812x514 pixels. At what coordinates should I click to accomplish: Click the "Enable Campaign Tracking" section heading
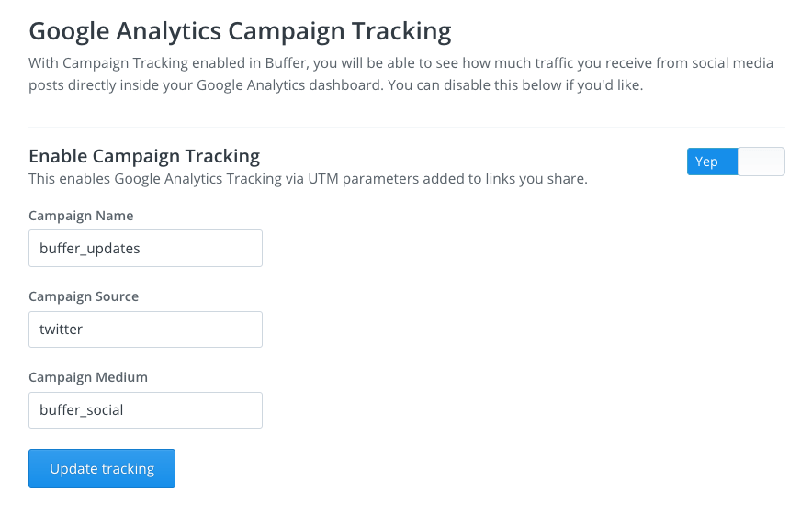144,156
